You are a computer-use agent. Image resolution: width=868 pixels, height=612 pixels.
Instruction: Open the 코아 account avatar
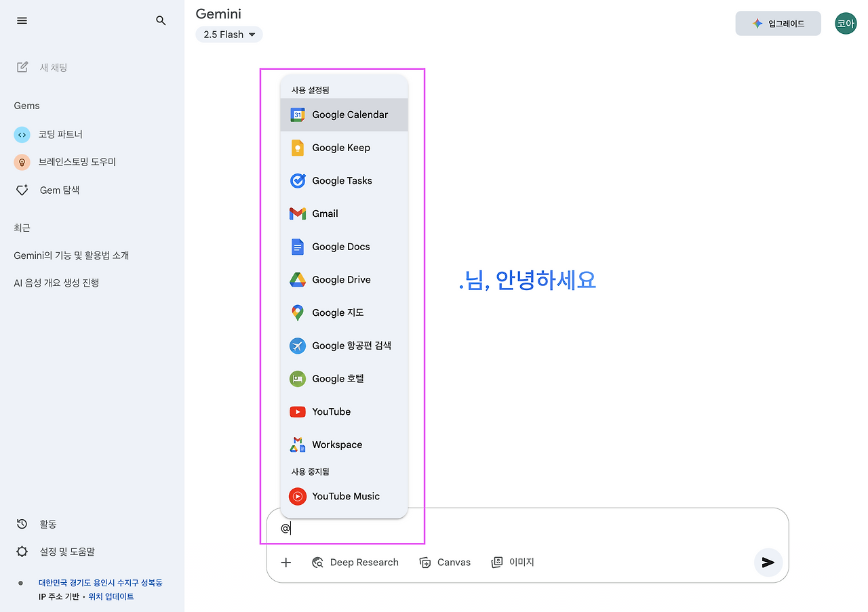pyautogui.click(x=846, y=24)
